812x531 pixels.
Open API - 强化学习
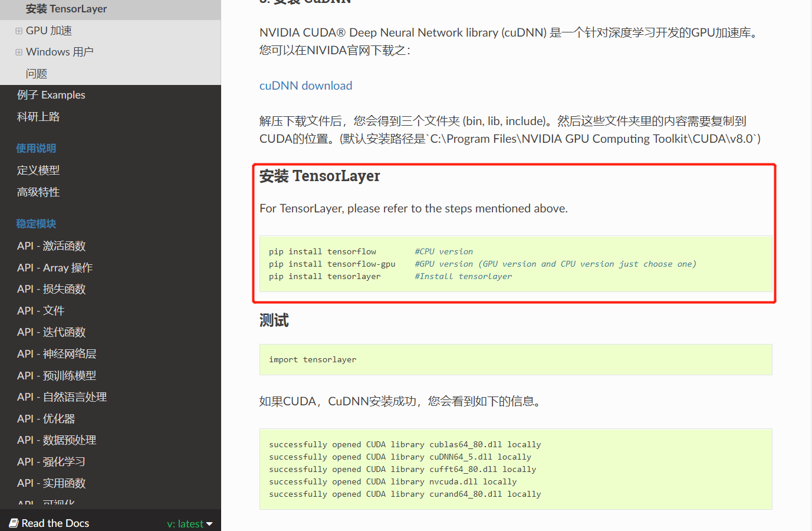[x=51, y=461]
